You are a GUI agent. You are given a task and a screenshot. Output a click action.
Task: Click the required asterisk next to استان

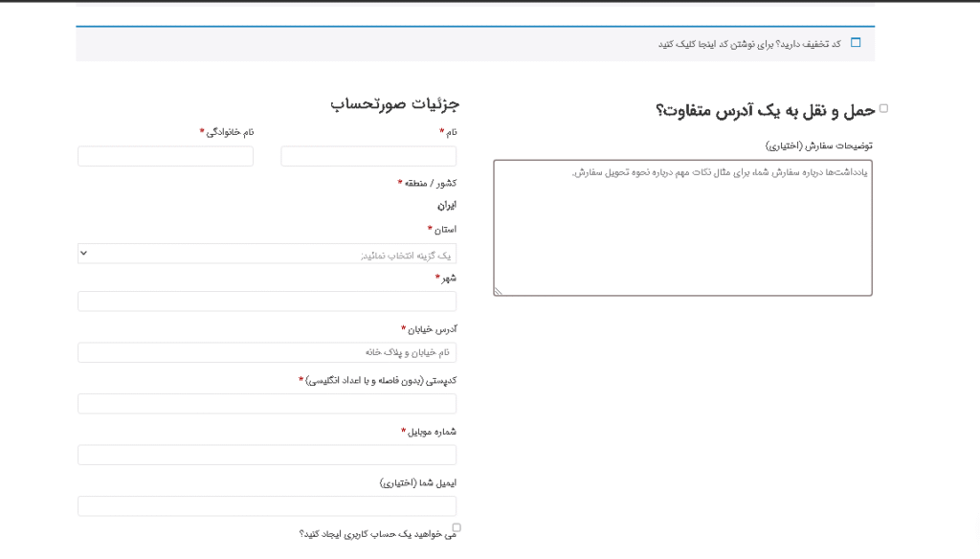pyautogui.click(x=428, y=228)
